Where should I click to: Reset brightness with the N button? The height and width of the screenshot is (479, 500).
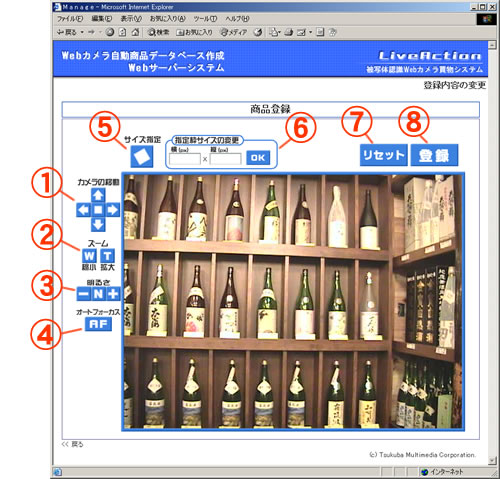click(98, 294)
